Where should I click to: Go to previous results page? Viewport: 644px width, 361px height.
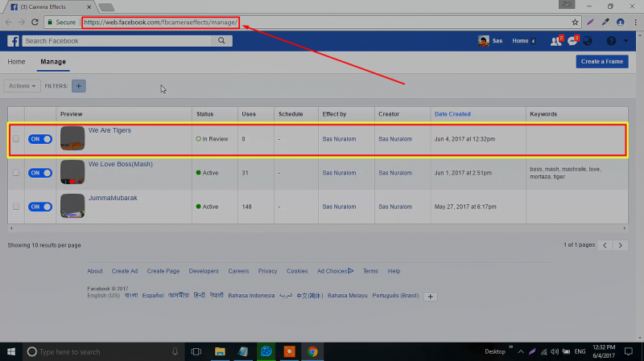605,245
